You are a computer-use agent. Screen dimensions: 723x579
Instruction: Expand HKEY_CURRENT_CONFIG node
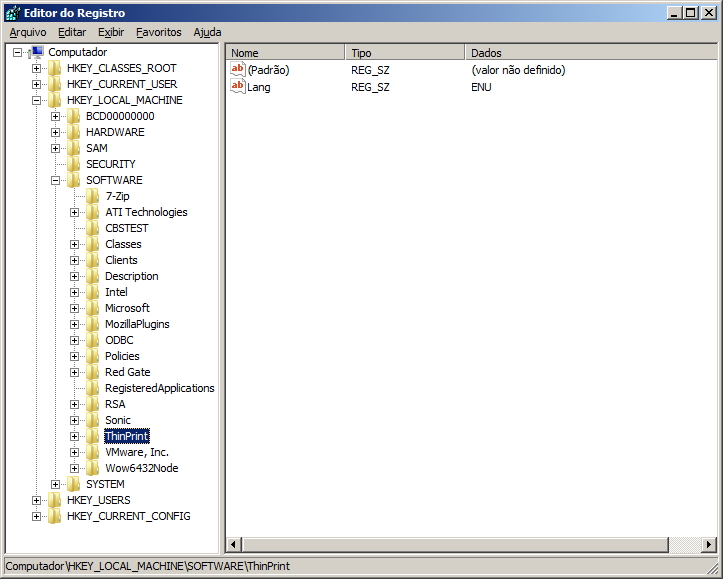click(36, 516)
